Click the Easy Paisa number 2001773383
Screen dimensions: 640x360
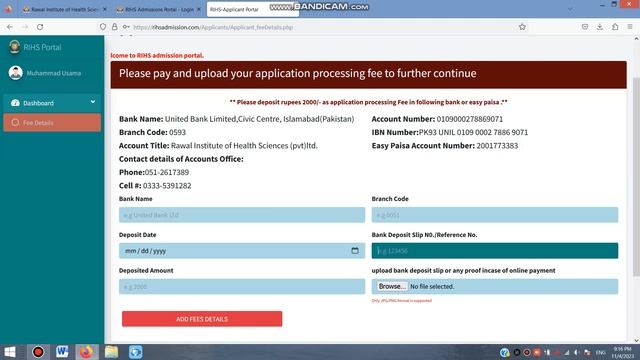497,146
